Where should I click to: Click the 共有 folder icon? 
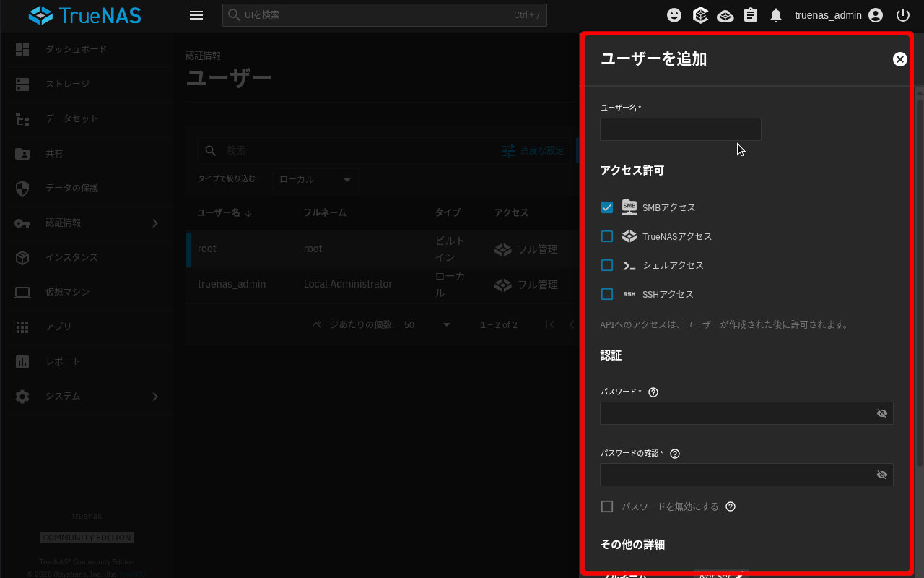pos(22,153)
